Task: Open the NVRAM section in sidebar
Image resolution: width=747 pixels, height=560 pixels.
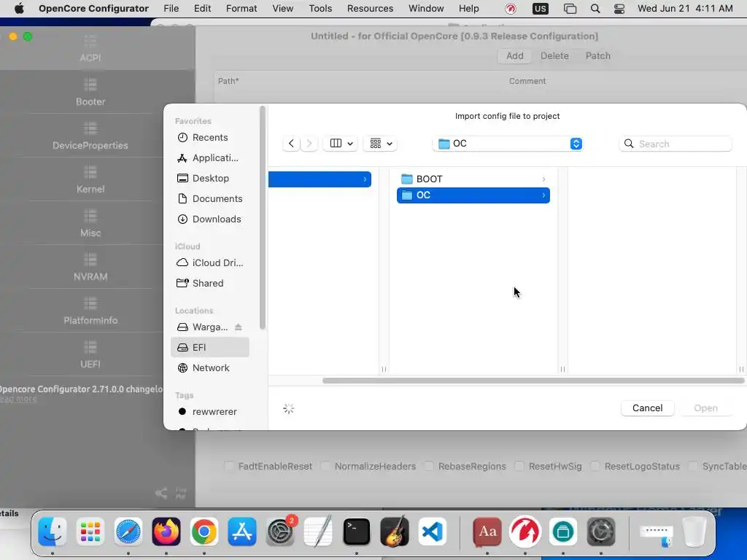Action: point(90,268)
